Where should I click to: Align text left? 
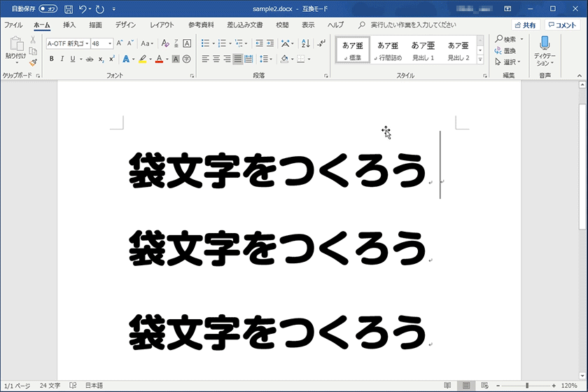pyautogui.click(x=205, y=59)
